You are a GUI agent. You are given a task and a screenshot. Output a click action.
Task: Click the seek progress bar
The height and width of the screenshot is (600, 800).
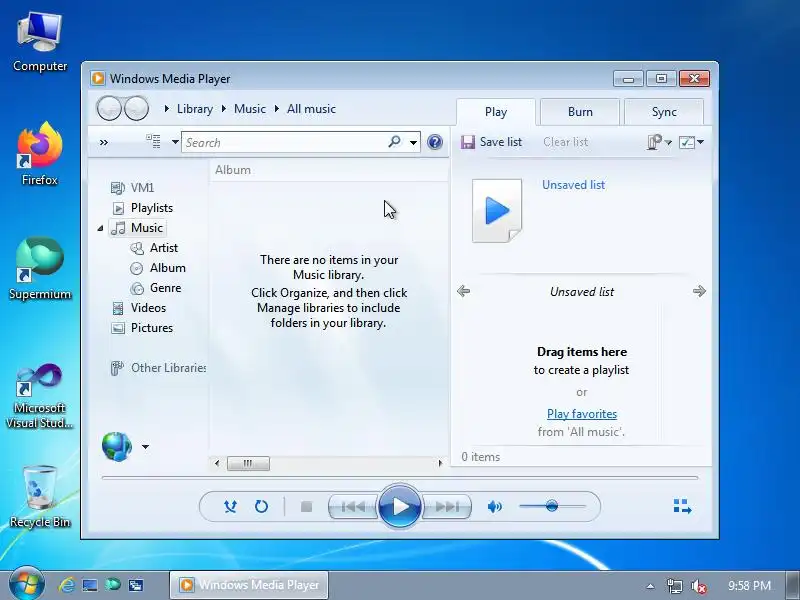click(x=399, y=478)
